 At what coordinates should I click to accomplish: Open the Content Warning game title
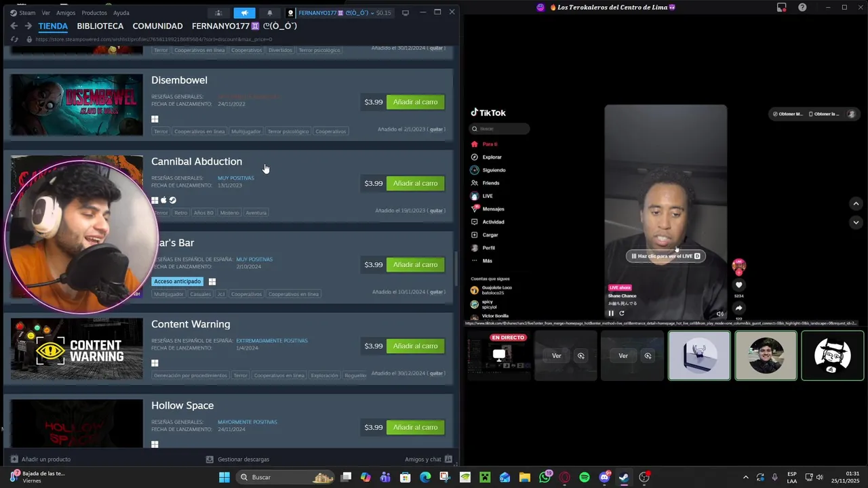(x=191, y=324)
